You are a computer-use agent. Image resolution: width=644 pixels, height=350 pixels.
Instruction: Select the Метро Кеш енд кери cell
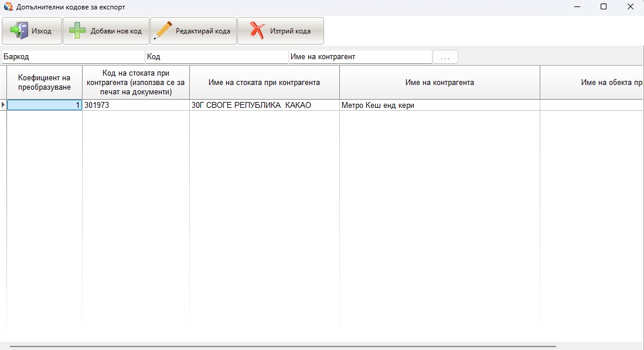tap(439, 106)
